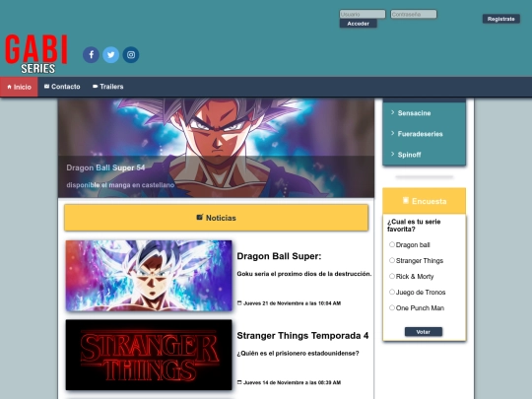Click calendar icon beside Jueves 14 de Noviembre

[239, 382]
